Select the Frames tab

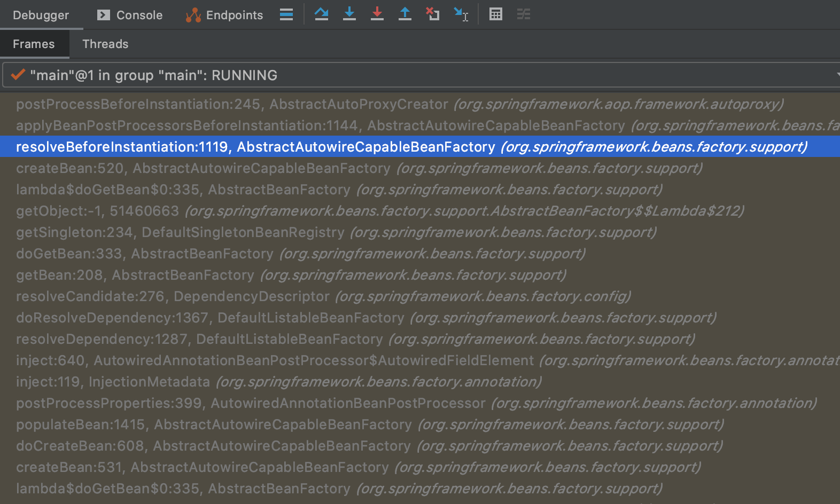coord(34,44)
